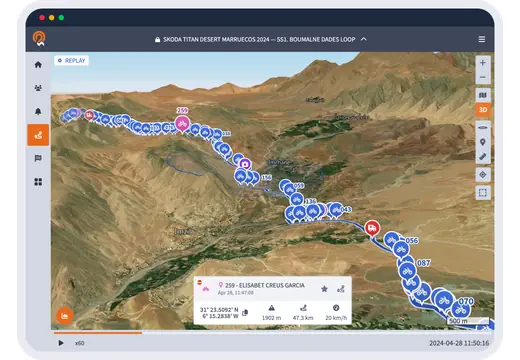The width and height of the screenshot is (520, 360).
Task: Select the ruler measure tool
Action: coord(482,156)
